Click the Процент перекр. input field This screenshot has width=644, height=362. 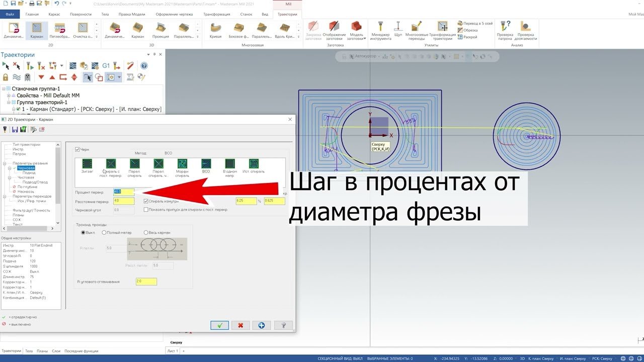click(124, 192)
